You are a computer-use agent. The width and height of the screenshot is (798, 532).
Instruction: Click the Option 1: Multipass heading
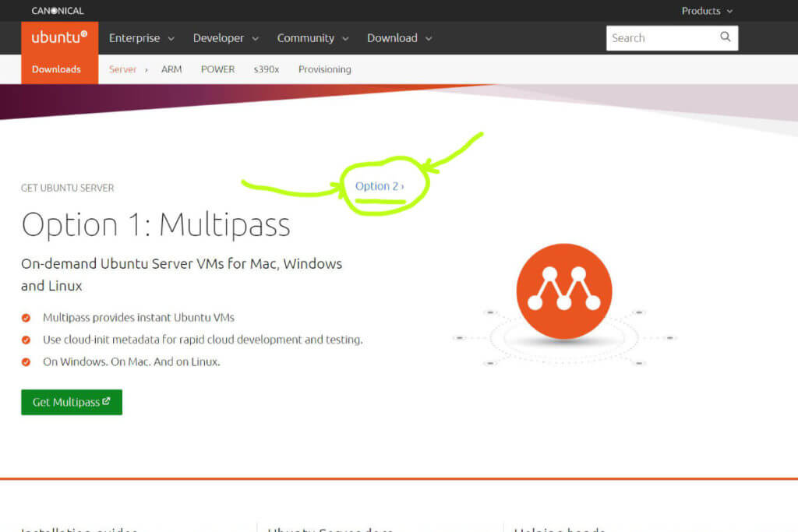point(156,224)
